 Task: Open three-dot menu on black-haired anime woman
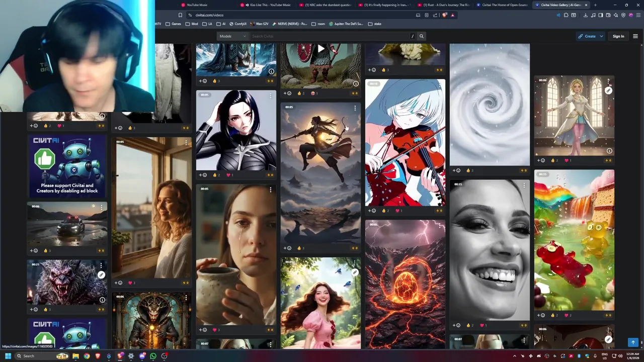pos(270,96)
